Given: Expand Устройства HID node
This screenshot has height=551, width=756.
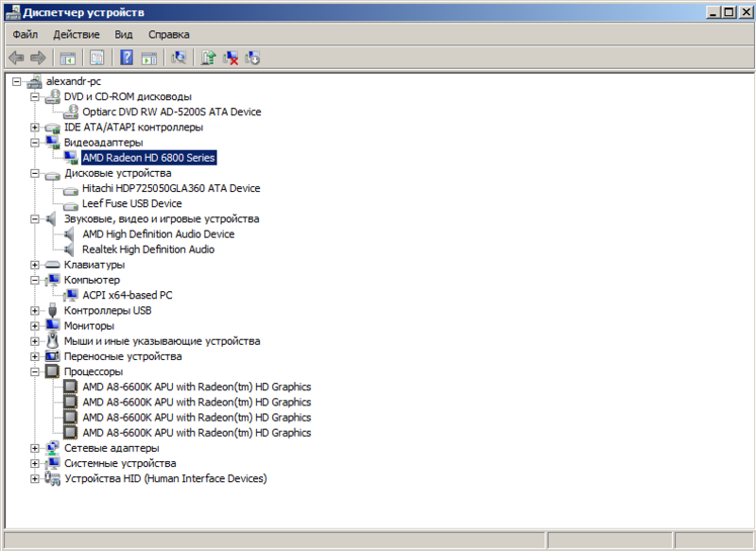Looking at the screenshot, I should [x=34, y=478].
